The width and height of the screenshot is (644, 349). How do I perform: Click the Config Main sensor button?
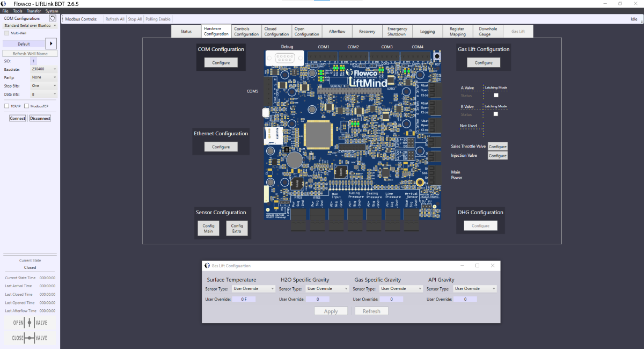point(208,228)
